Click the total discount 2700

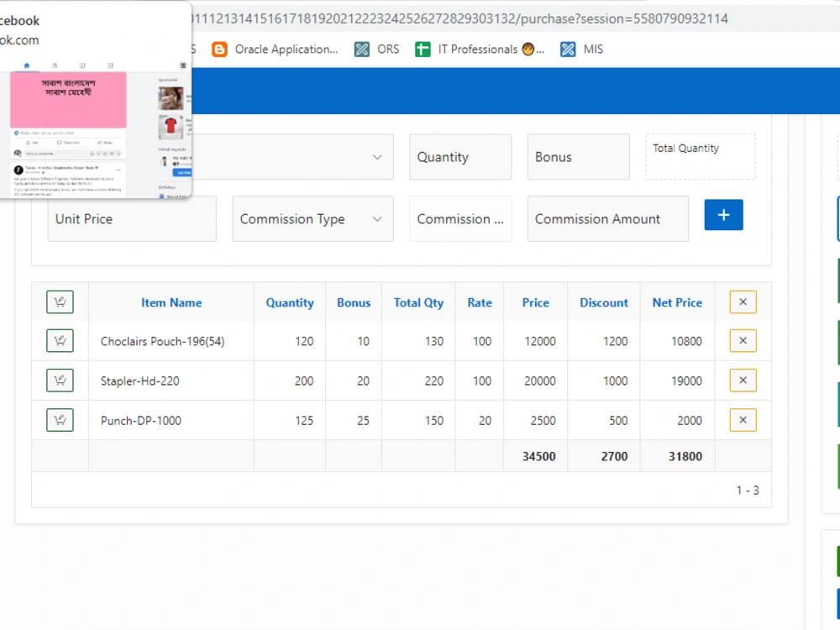coord(614,456)
